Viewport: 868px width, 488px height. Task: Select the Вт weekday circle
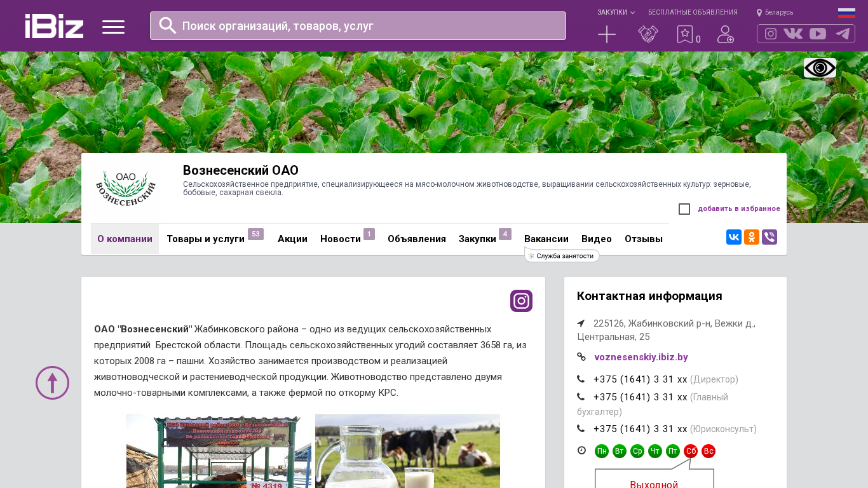pos(620,451)
